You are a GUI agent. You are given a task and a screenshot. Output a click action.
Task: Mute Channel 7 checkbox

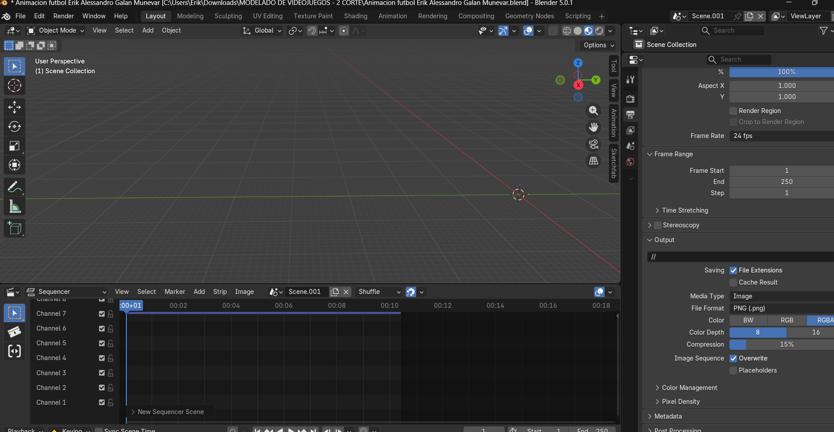point(102,314)
